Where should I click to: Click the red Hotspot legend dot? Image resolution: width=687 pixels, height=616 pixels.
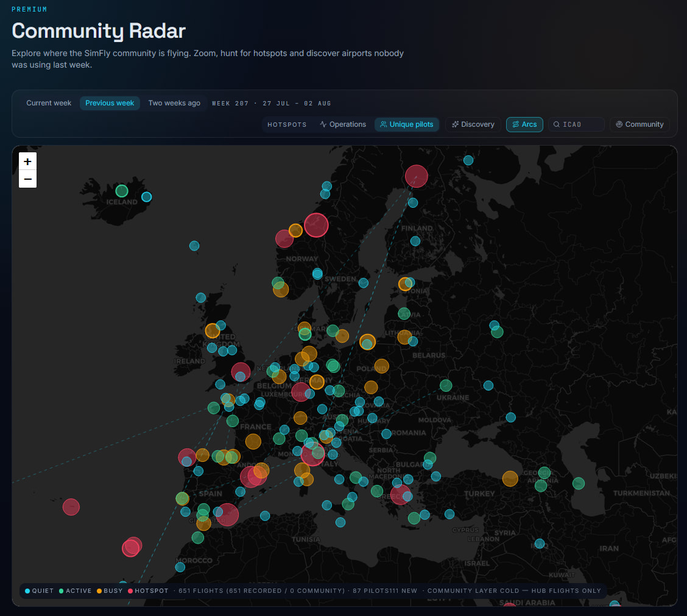pos(130,591)
